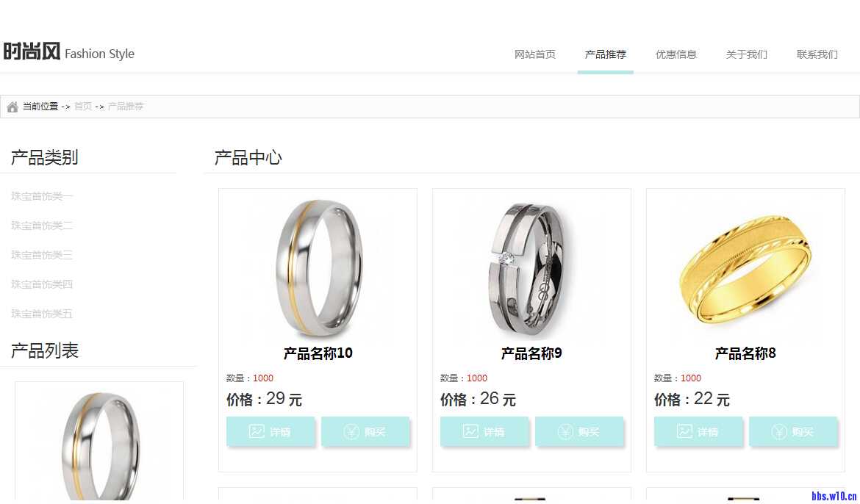Choose 珠宝首饰类五 from product categories
The height and width of the screenshot is (504, 860).
pos(42,314)
